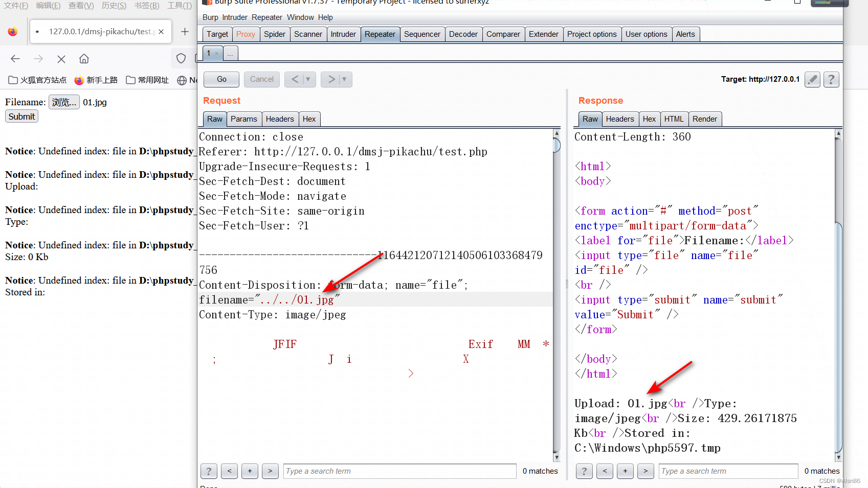Open the Alerts tab

coord(685,34)
